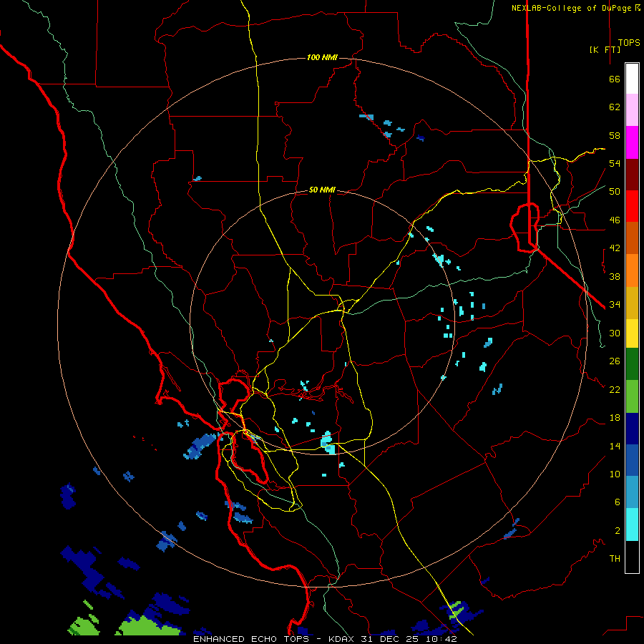This screenshot has width=644, height=644.
Task: Click the legend value "14"
Action: tap(615, 446)
